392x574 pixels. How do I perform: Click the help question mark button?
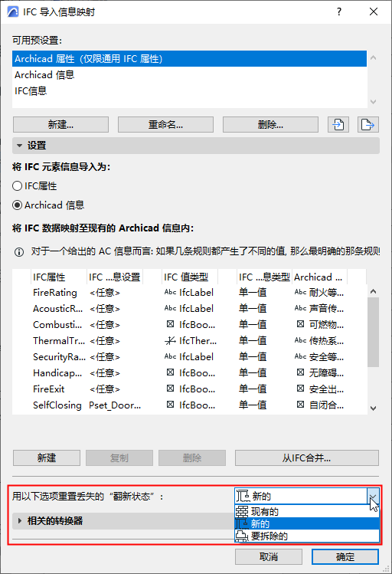click(339, 11)
